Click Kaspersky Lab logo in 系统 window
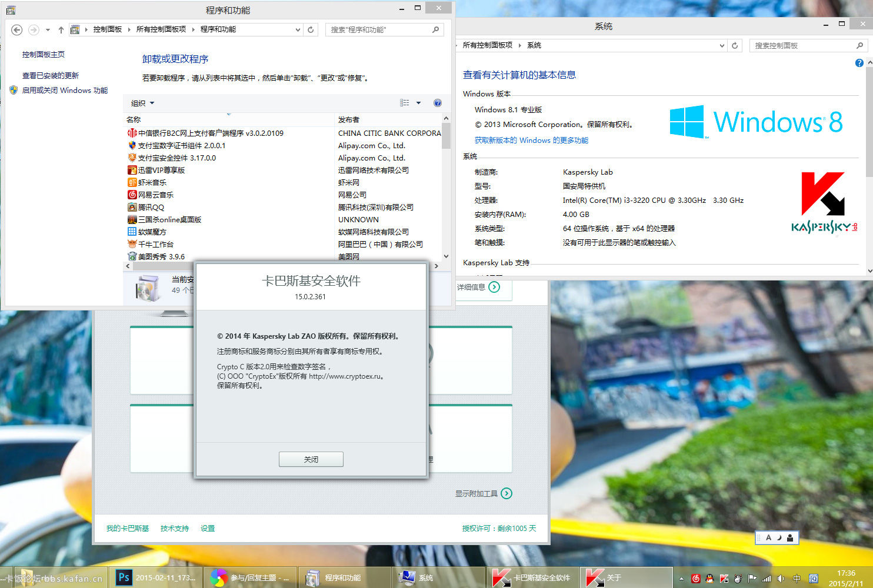The image size is (873, 588). (x=824, y=203)
